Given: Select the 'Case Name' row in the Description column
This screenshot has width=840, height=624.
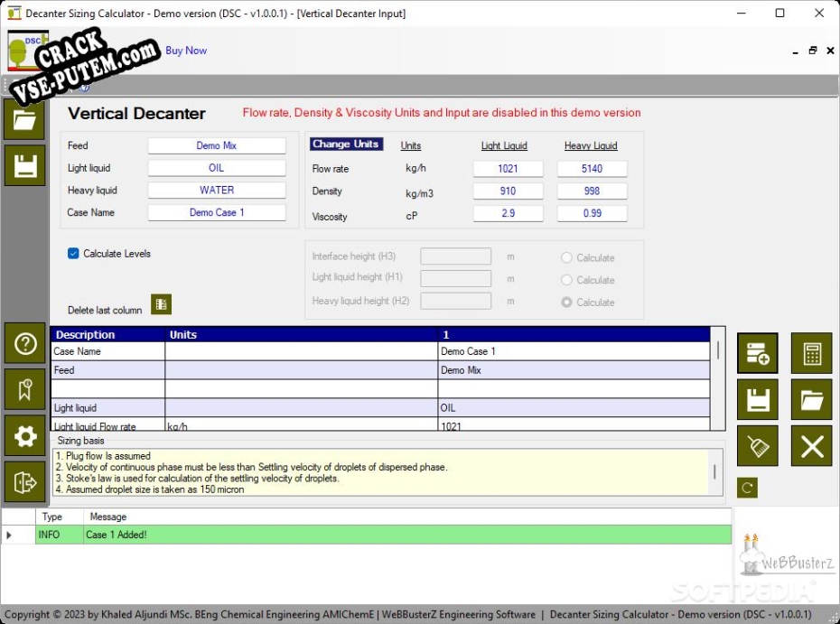Looking at the screenshot, I should (x=107, y=351).
